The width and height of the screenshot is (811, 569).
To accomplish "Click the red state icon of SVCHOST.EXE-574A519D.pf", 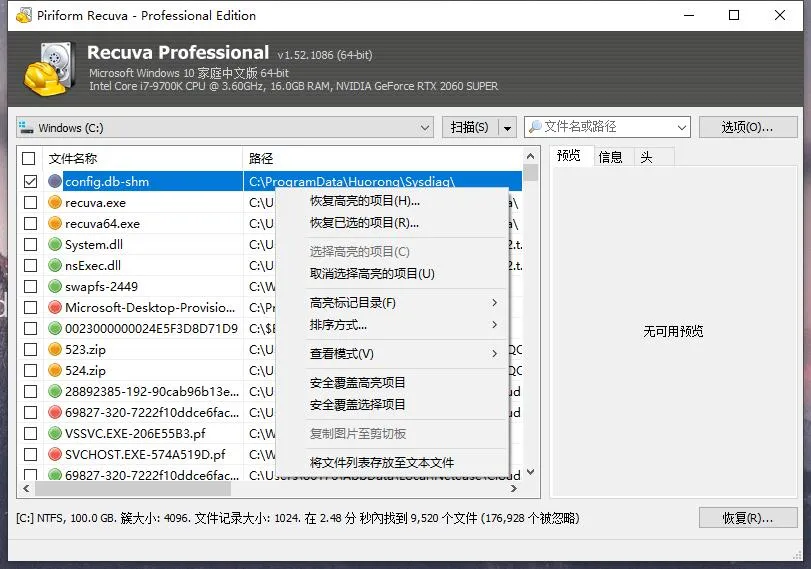I will [55, 454].
